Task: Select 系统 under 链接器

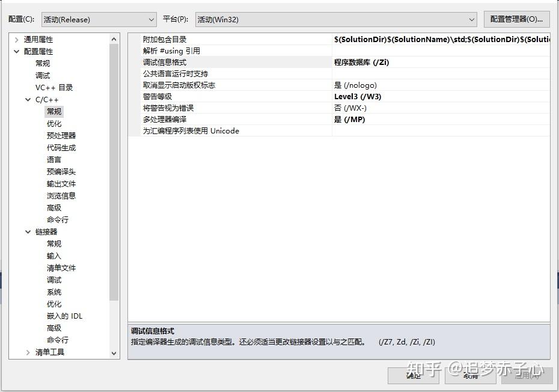Action: (x=53, y=292)
